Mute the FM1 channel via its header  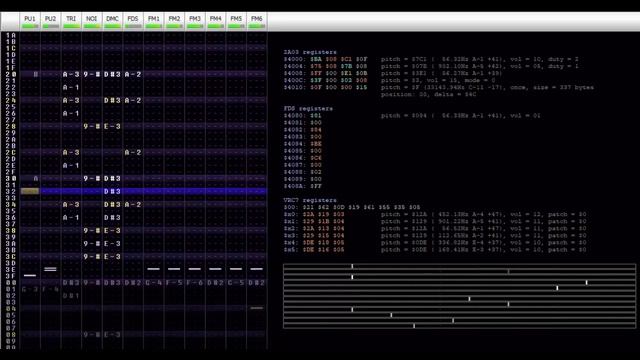pyautogui.click(x=153, y=22)
